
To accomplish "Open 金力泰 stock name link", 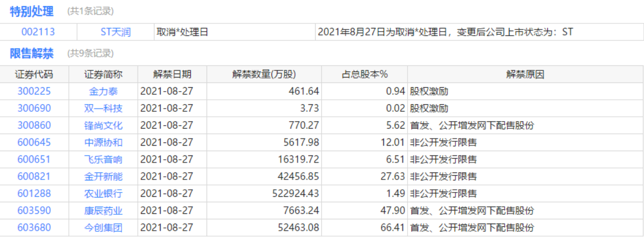I will click(103, 92).
